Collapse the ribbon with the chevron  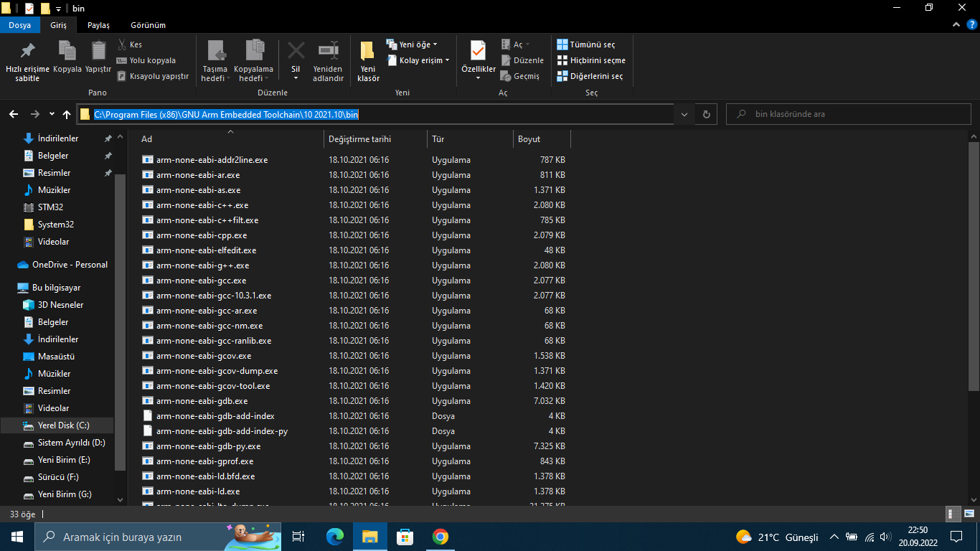(x=956, y=25)
